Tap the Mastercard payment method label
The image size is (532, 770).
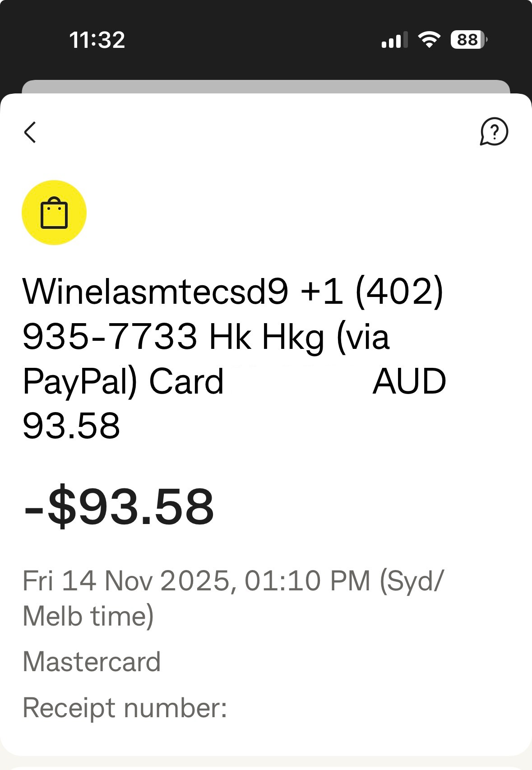click(92, 662)
